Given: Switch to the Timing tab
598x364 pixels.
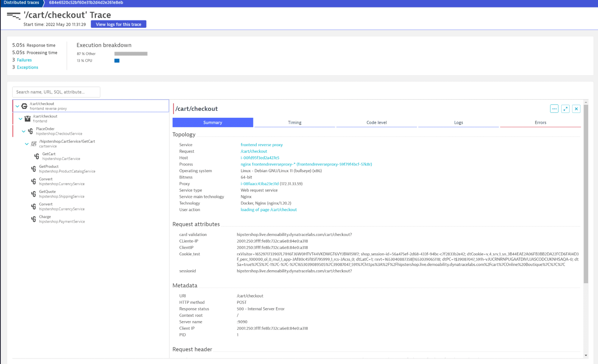Looking at the screenshot, I should pos(295,123).
